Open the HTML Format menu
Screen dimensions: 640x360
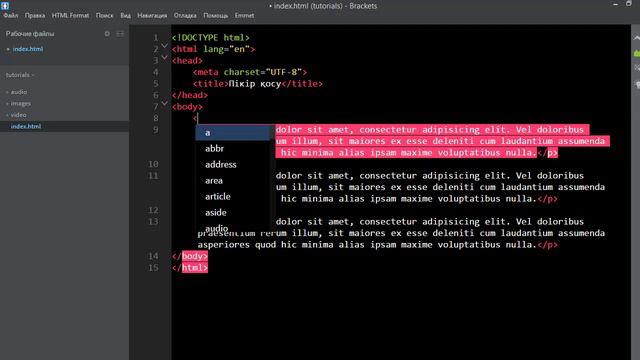tap(70, 16)
